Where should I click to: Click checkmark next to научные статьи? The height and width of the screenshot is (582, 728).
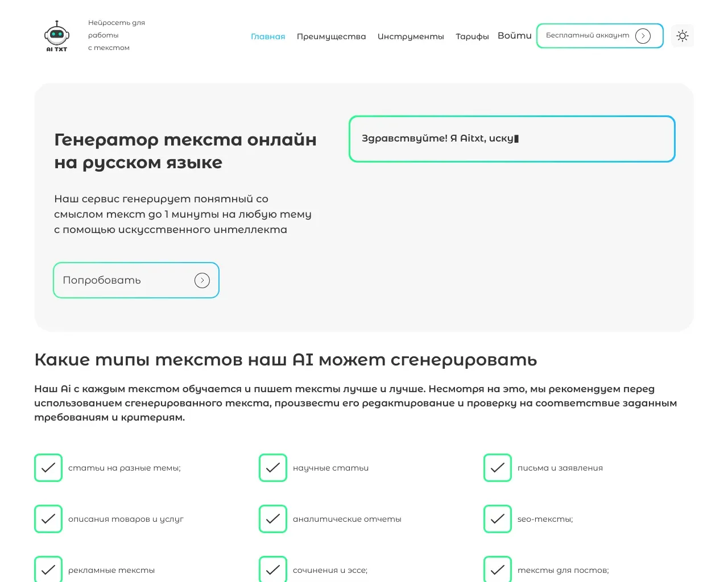(273, 468)
